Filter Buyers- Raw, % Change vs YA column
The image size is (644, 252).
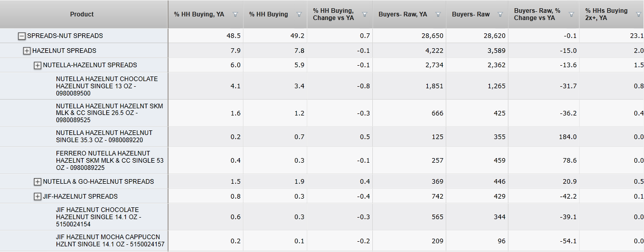click(x=571, y=15)
